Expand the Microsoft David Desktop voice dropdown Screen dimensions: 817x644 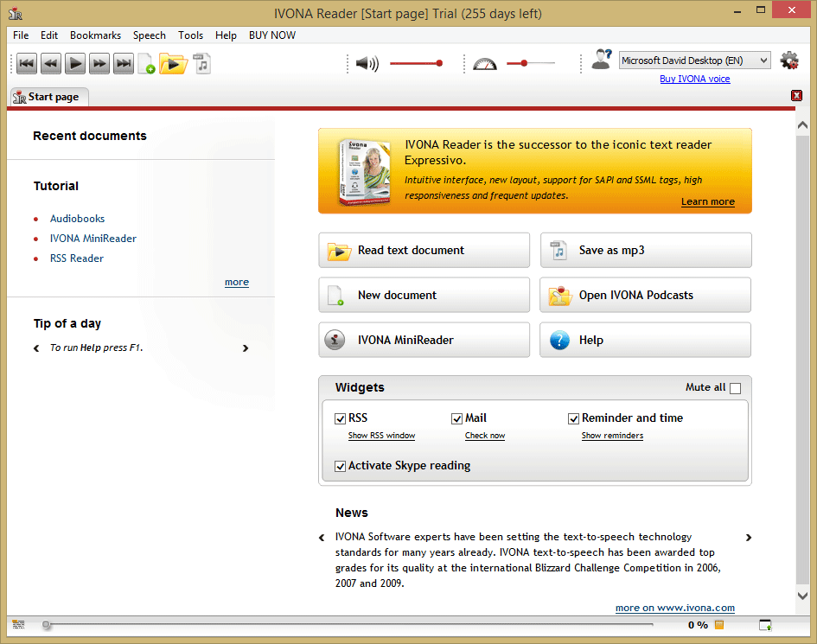[x=694, y=61]
